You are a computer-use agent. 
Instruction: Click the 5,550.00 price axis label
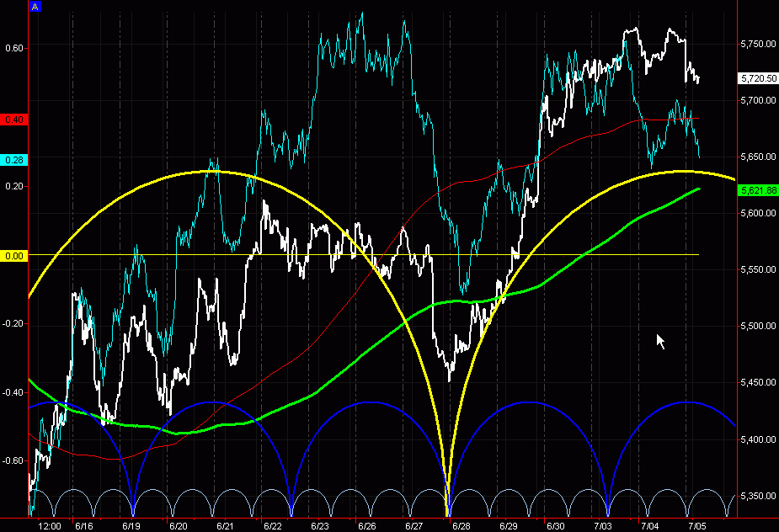tap(758, 269)
